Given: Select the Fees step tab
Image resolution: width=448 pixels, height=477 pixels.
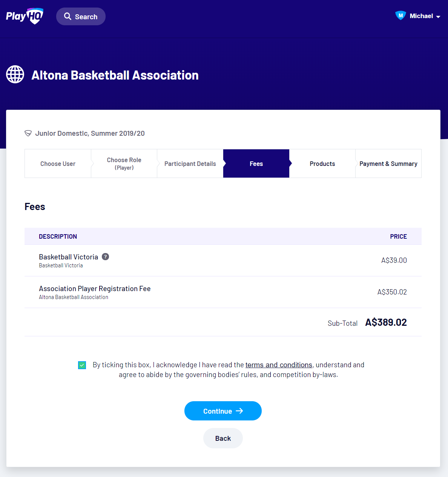Looking at the screenshot, I should click(x=256, y=164).
